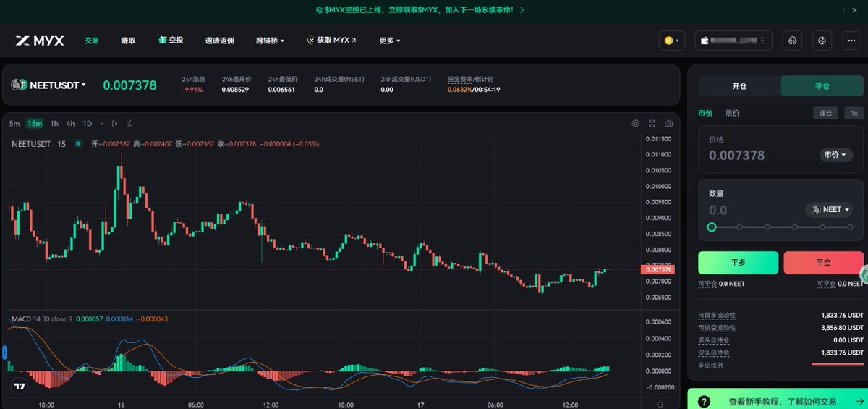This screenshot has width=868, height=409.
Task: Click the MYX logo
Action: [40, 41]
